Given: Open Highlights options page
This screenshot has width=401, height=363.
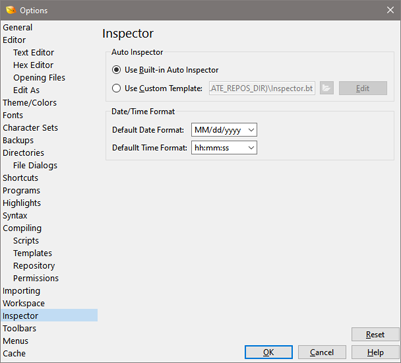Looking at the screenshot, I should 22,203.
